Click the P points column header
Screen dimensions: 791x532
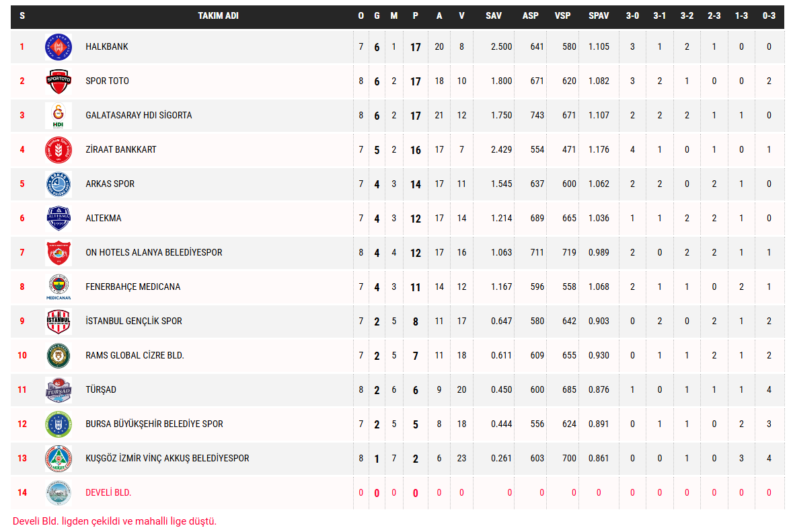[x=415, y=16]
